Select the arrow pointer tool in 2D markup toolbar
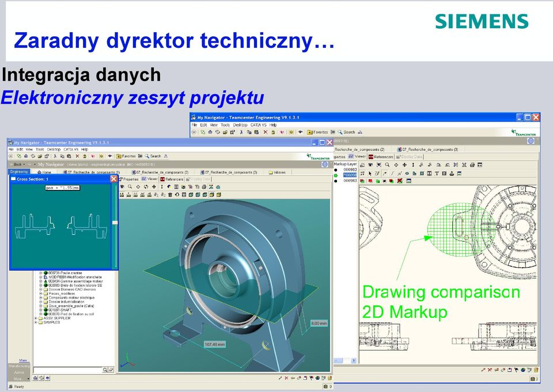The image size is (553, 392). tap(370, 173)
